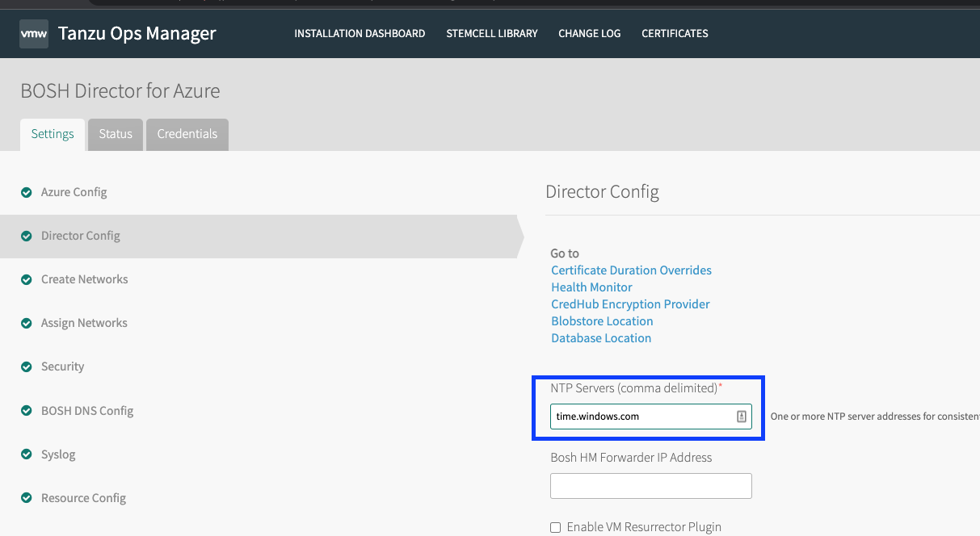Switch to the Status tab
This screenshot has width=980, height=536.
point(116,135)
